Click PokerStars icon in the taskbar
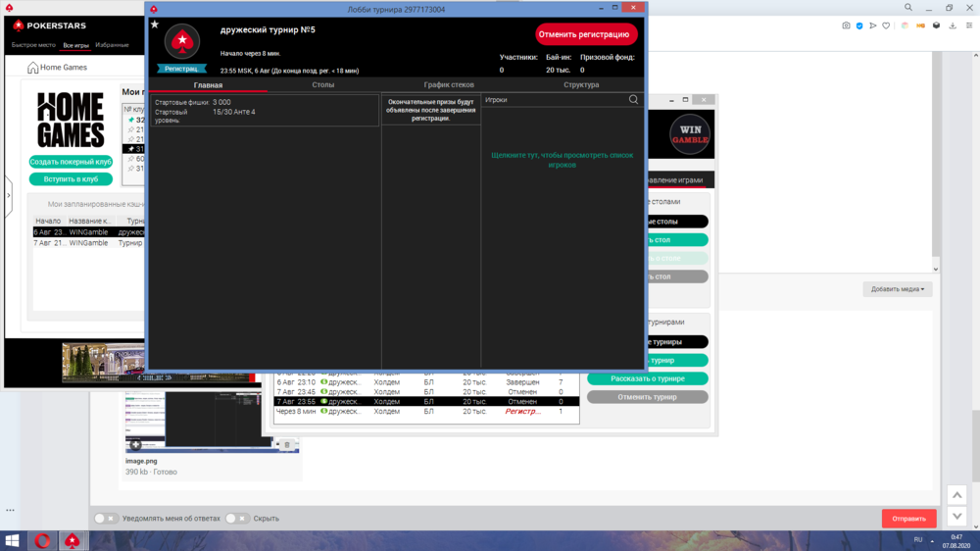Screen dimensions: 980x551 72,540
